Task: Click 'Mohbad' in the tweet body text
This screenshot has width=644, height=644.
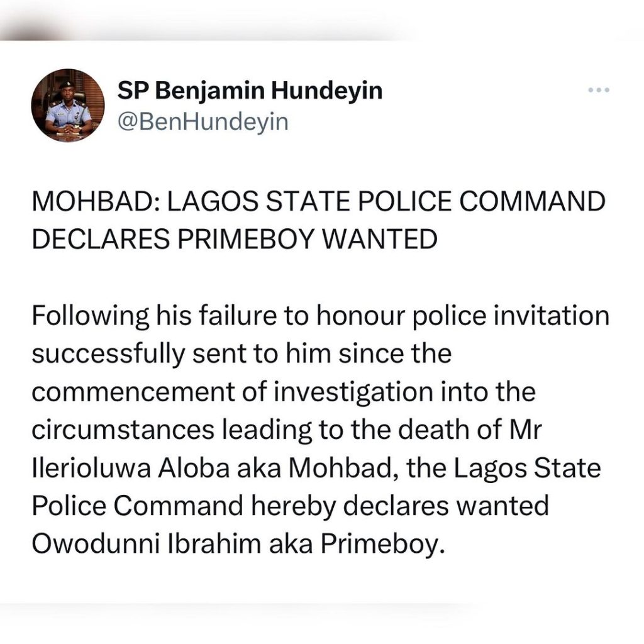Action: pos(342,468)
